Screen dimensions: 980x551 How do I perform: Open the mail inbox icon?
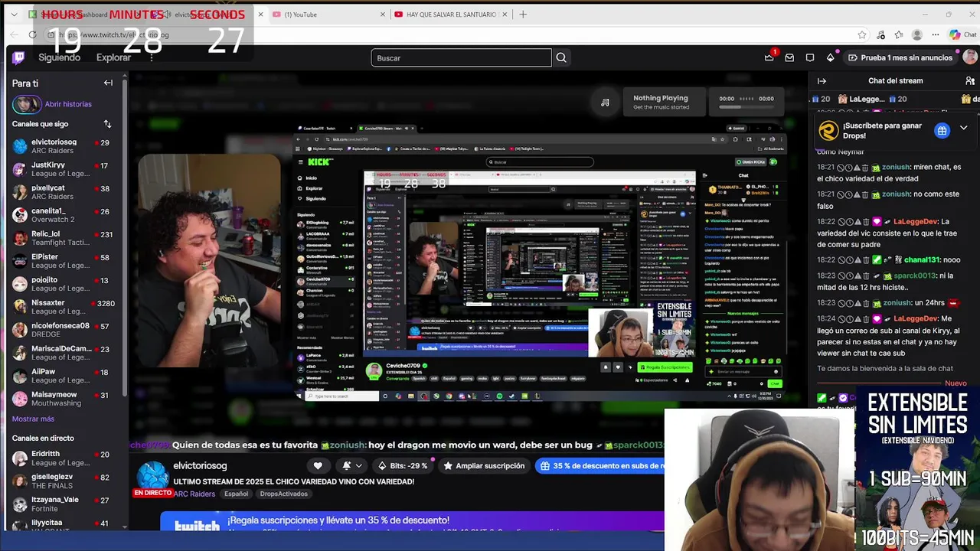coord(789,57)
